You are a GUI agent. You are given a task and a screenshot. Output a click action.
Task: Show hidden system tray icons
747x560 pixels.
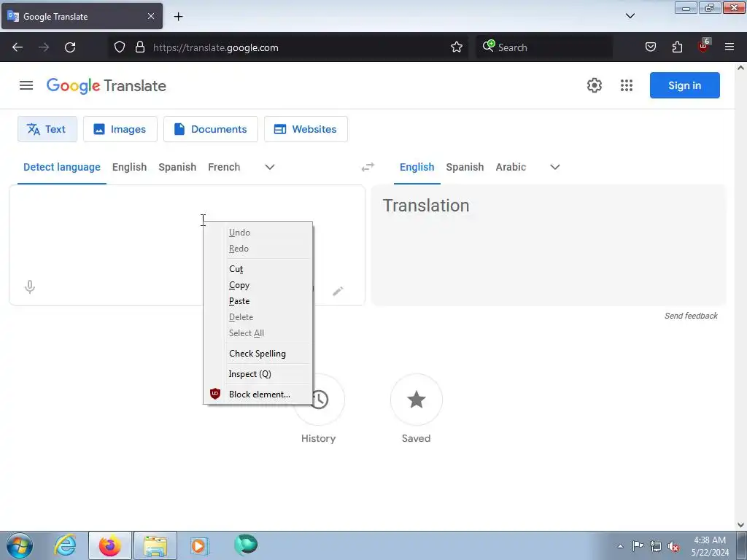point(620,546)
